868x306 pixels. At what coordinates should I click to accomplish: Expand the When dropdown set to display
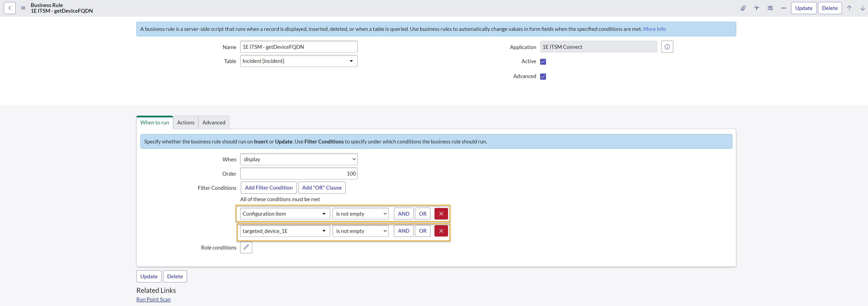299,159
